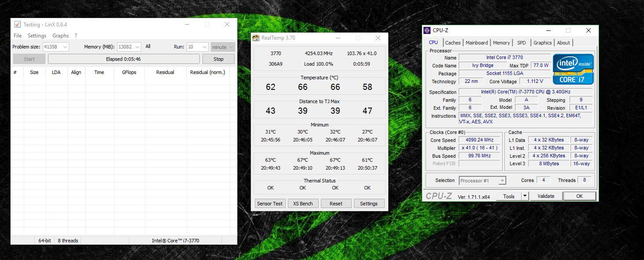
Task: Expand the Memory (MiB) dropdown
Action: click(137, 47)
